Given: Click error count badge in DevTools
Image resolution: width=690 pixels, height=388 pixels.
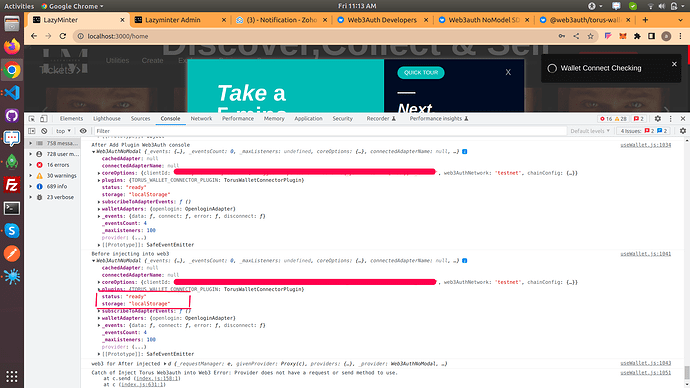Looking at the screenshot, I should coord(606,119).
